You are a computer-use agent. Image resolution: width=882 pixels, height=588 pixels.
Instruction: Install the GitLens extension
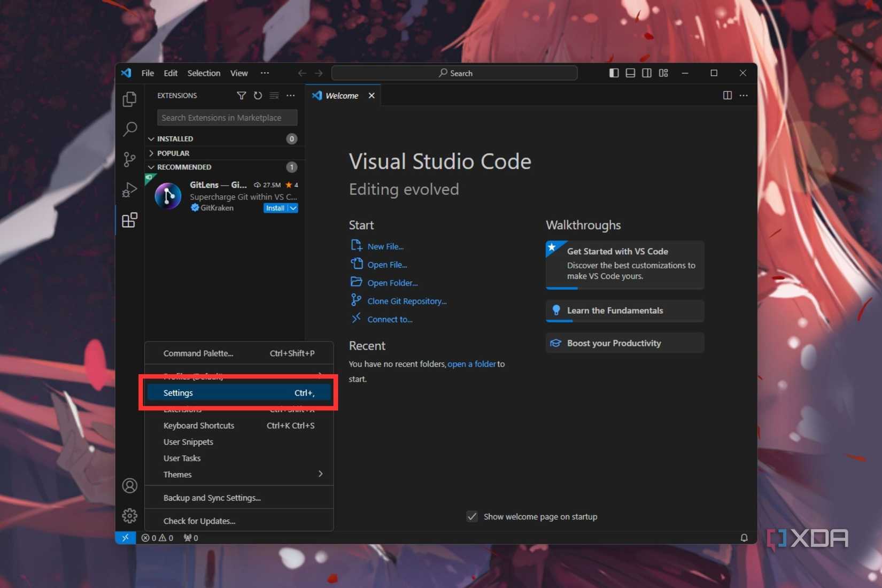[275, 208]
